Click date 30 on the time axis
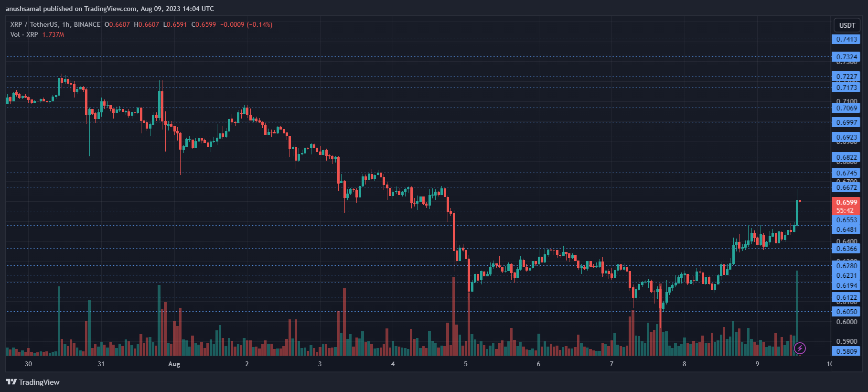 [28, 364]
